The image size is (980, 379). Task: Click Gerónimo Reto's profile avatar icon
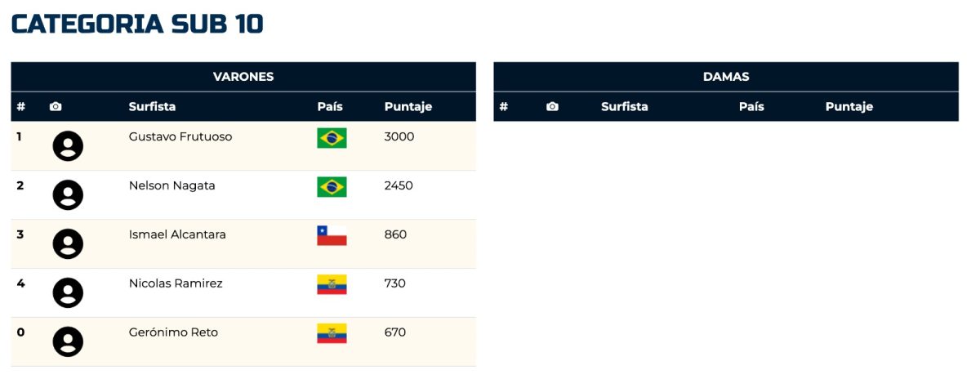[x=68, y=341]
